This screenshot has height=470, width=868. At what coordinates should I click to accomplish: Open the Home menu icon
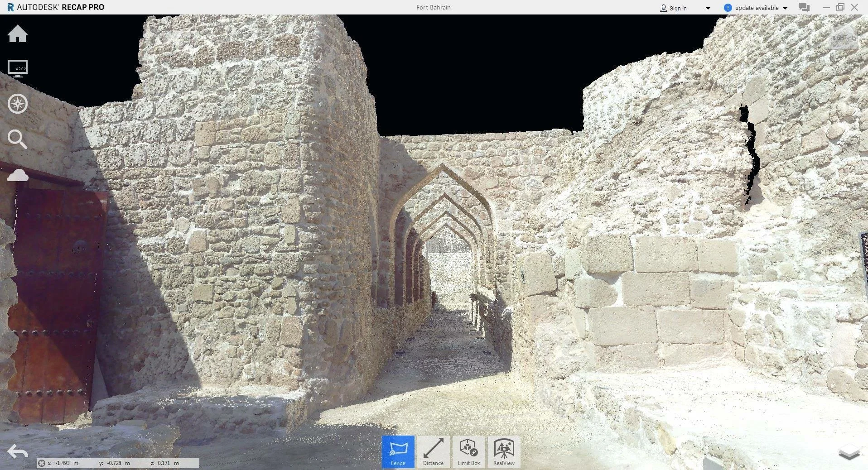pyautogui.click(x=18, y=34)
